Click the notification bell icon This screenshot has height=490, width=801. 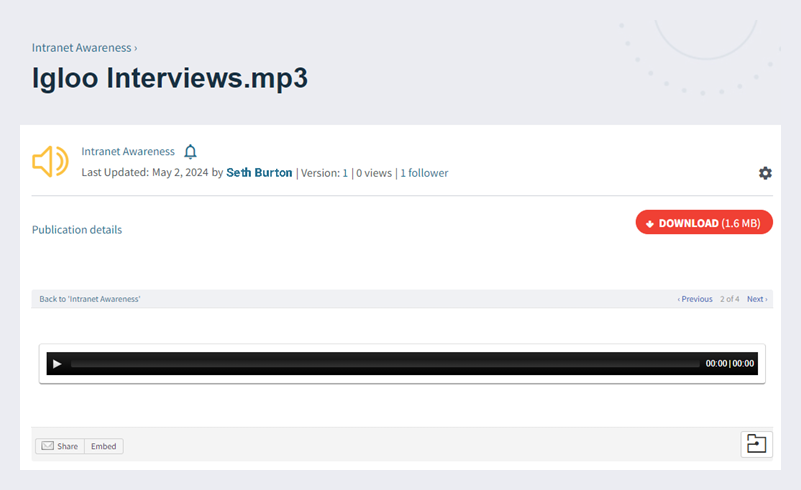click(191, 152)
